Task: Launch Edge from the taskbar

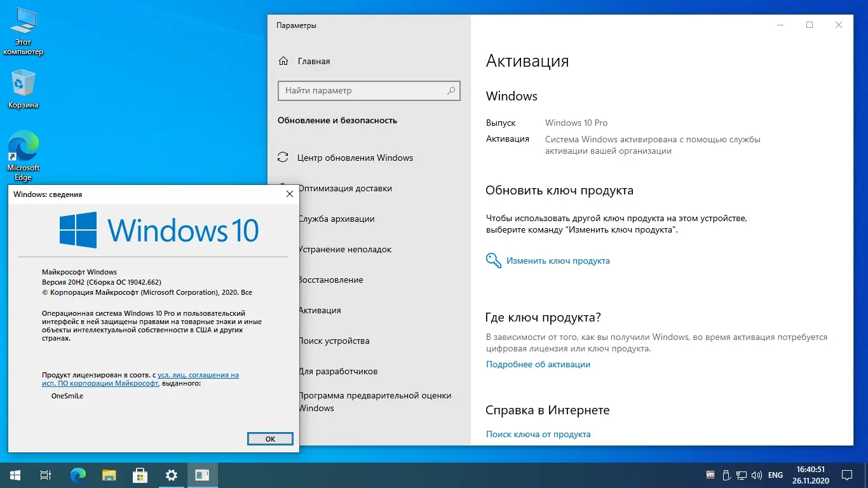Action: [x=78, y=475]
